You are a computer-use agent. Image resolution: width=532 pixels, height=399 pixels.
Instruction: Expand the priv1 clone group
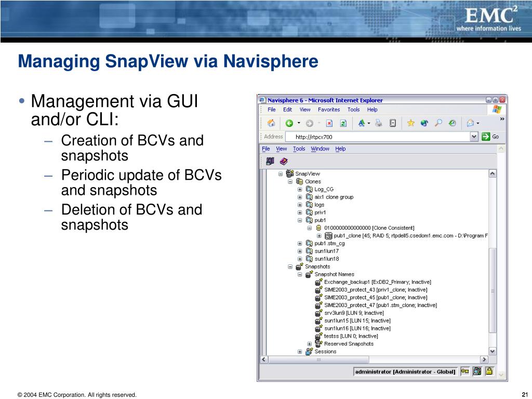click(300, 212)
